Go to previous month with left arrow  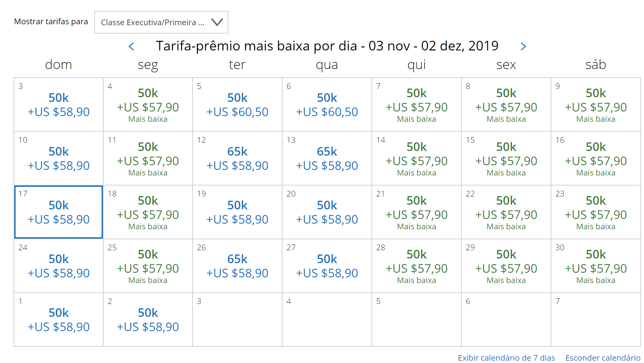pos(131,46)
